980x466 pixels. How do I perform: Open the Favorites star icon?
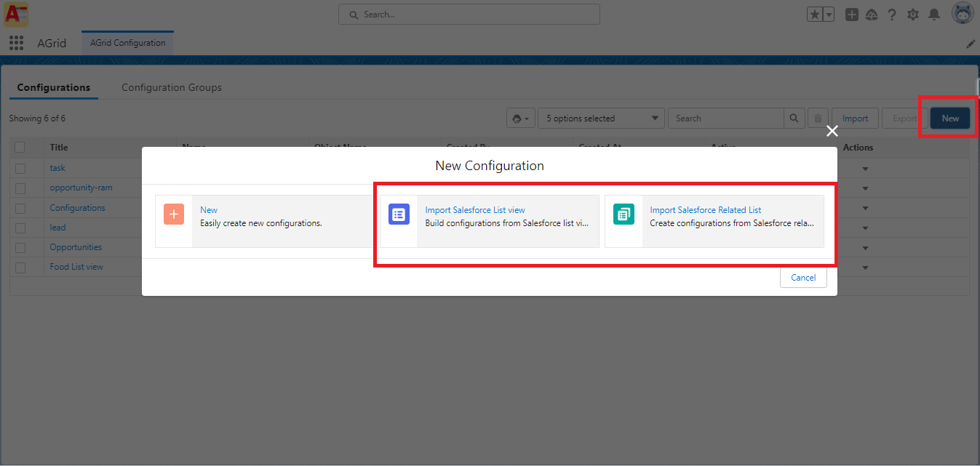814,15
